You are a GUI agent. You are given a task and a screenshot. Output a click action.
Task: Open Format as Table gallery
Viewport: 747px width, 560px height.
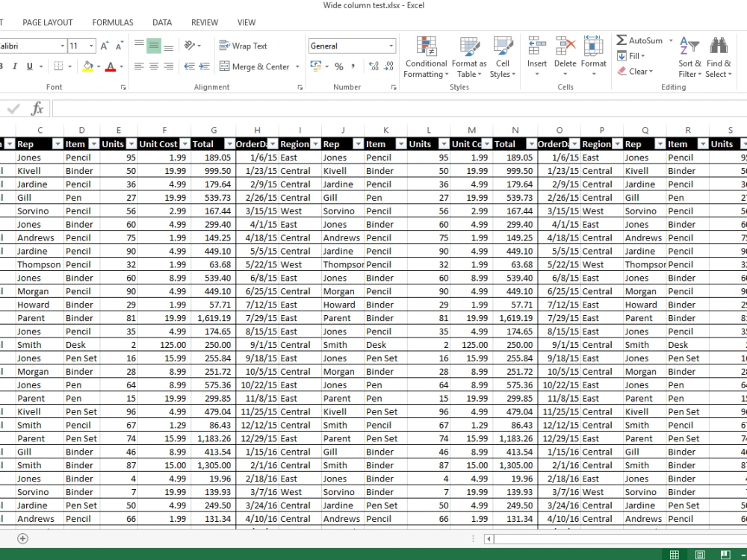(x=469, y=57)
